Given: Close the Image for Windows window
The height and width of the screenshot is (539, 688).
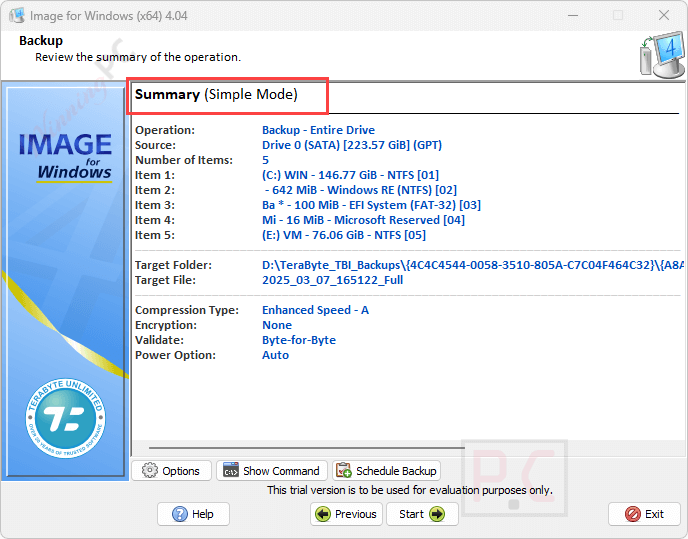Looking at the screenshot, I should 664,15.
